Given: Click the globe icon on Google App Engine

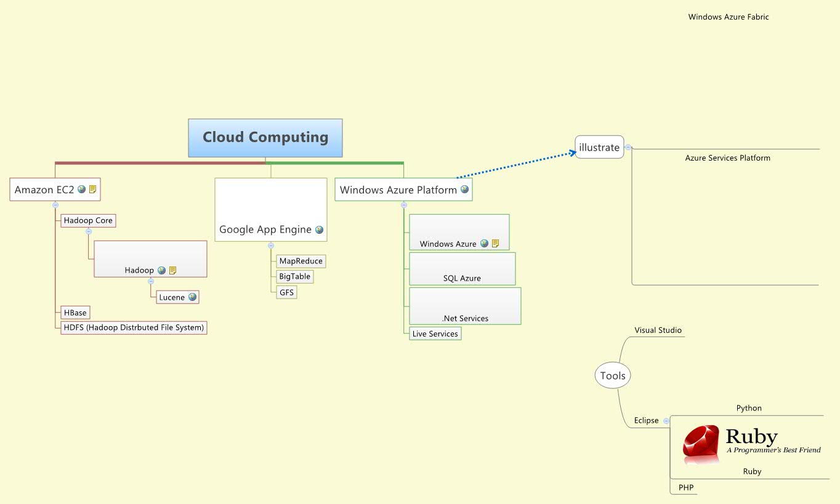Looking at the screenshot, I should click(x=318, y=230).
